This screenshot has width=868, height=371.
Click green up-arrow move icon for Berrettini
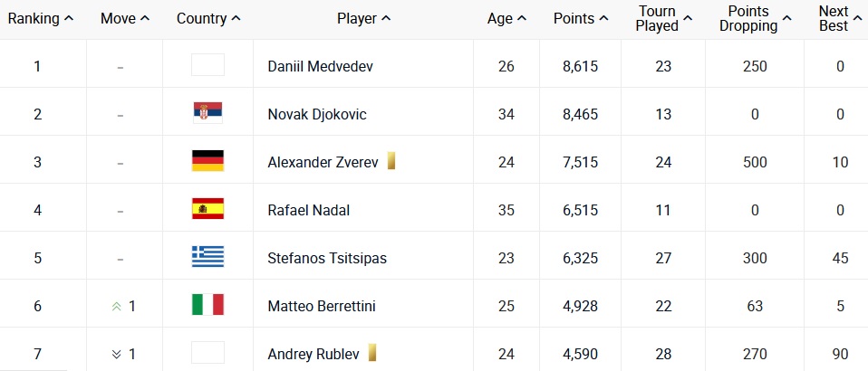pos(116,307)
